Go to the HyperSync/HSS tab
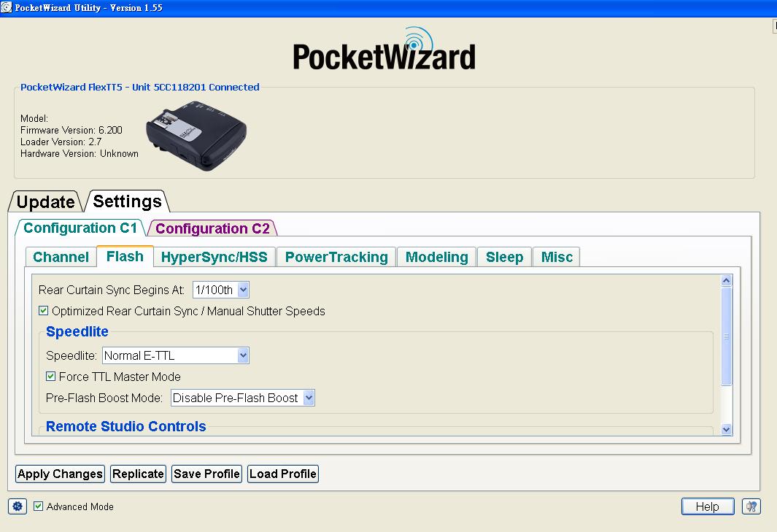777x532 pixels. click(214, 257)
